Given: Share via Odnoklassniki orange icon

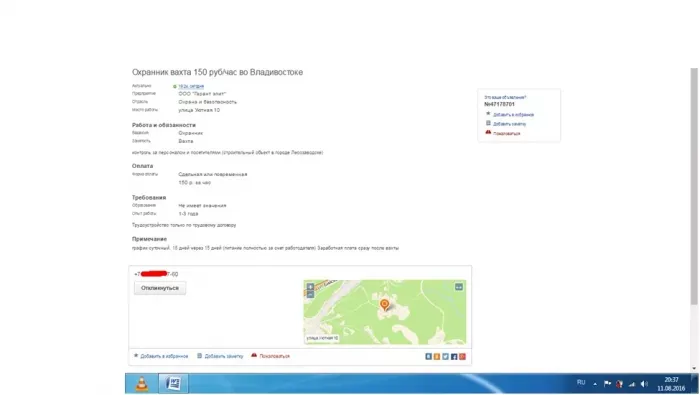Looking at the screenshot, I should 437,357.
